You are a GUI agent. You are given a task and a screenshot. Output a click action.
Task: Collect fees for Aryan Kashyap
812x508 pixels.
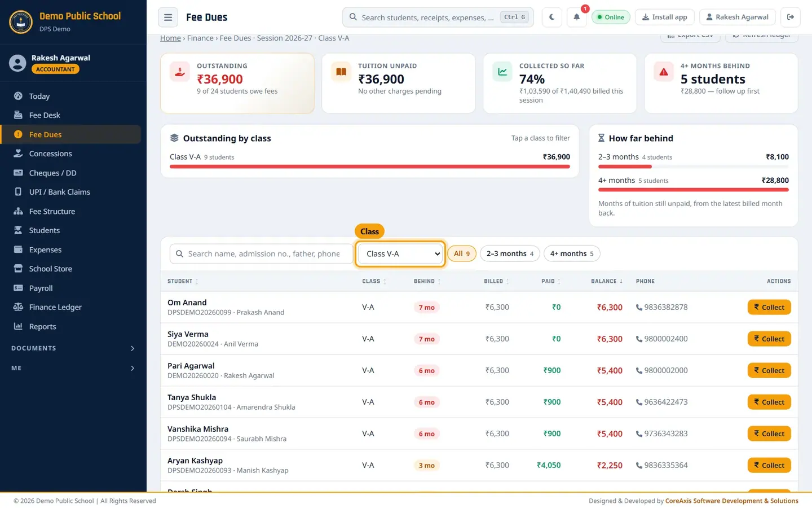click(769, 465)
